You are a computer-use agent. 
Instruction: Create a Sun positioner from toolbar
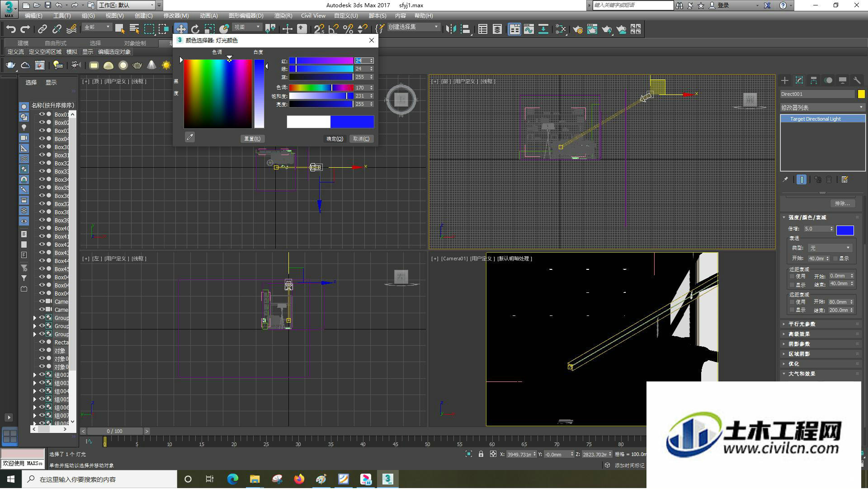(166, 66)
